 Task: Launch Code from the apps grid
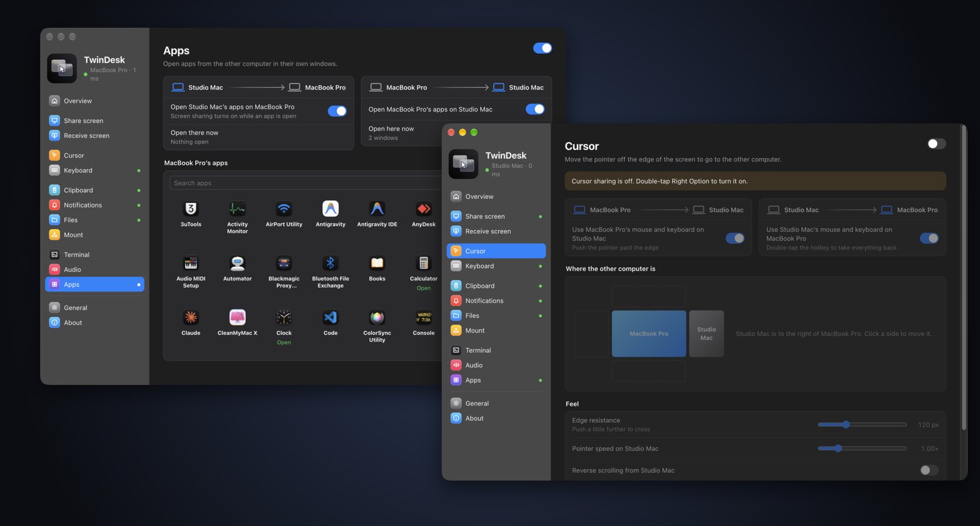point(330,317)
